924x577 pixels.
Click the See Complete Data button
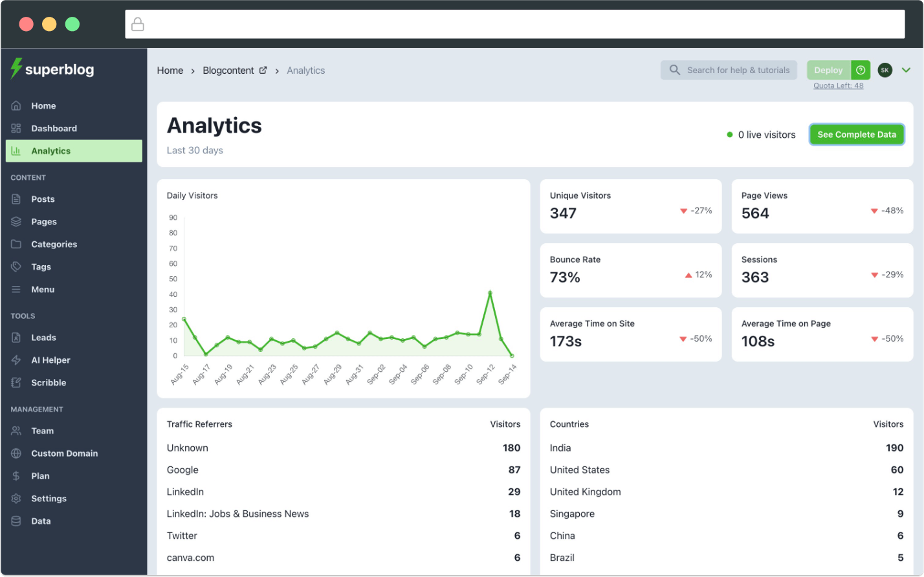coord(857,134)
